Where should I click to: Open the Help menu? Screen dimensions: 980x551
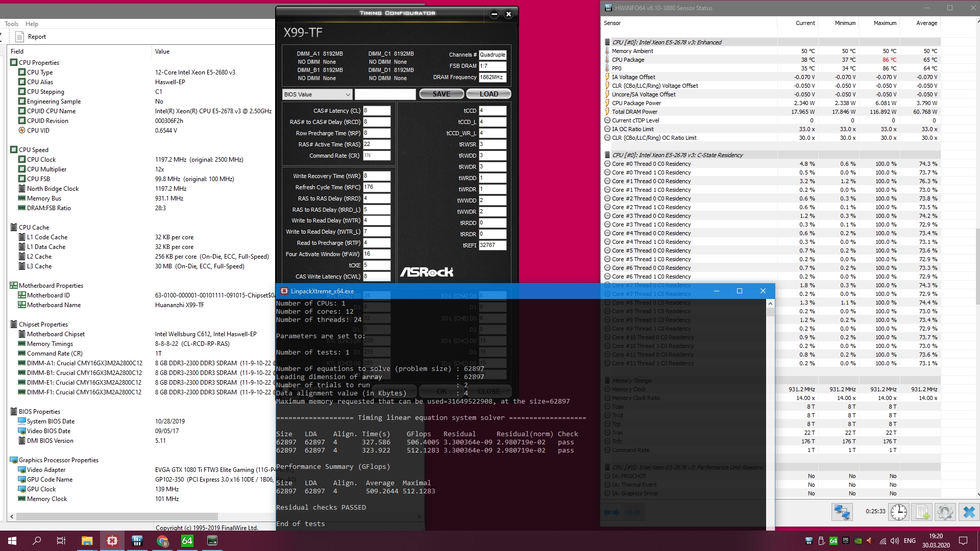[x=32, y=24]
